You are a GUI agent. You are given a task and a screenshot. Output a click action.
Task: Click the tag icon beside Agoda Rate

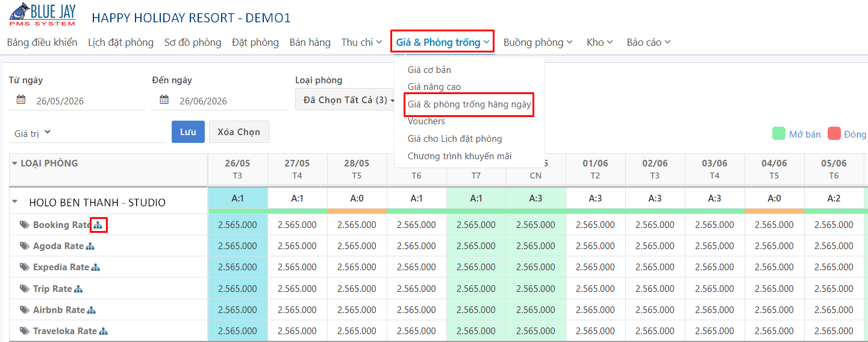tap(24, 246)
